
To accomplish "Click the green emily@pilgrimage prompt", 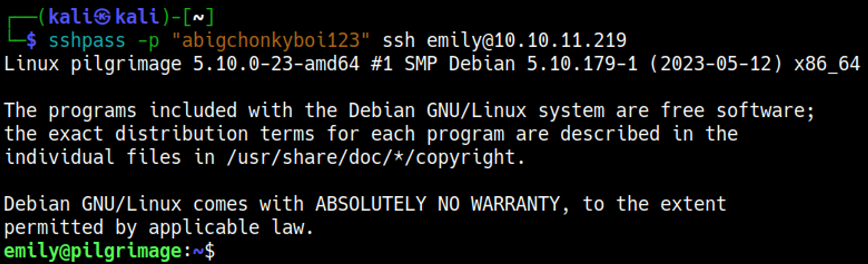I will coord(92,251).
